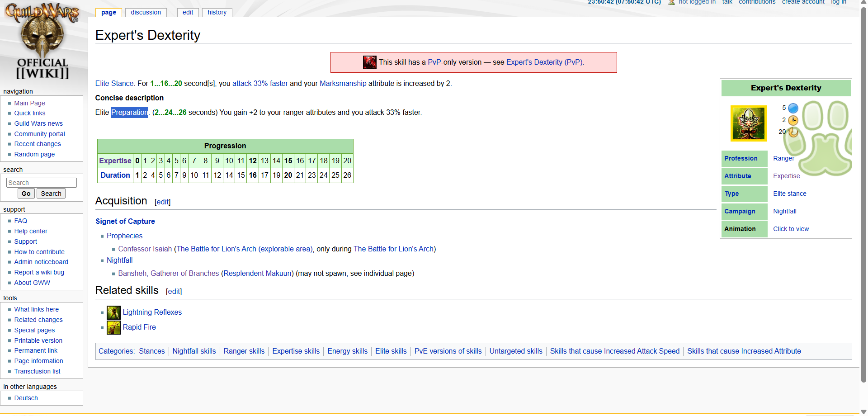868x416 pixels.
Task: Open the Resplendent Makuun link
Action: tap(258, 273)
